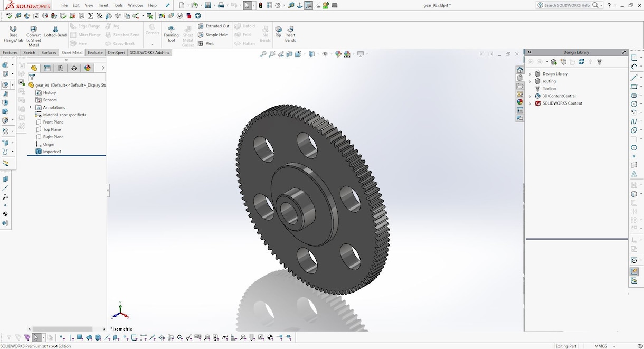Open the Open-file dropdown arrow

click(x=201, y=5)
